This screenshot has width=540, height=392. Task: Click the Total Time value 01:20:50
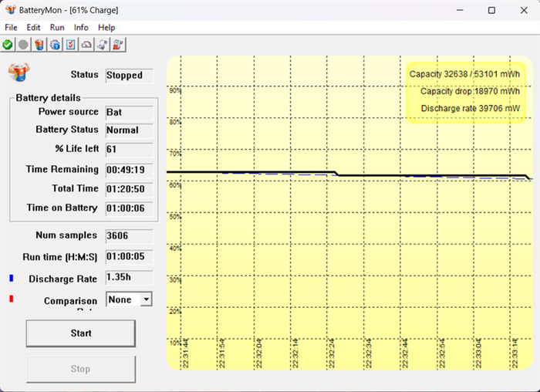[x=129, y=190]
